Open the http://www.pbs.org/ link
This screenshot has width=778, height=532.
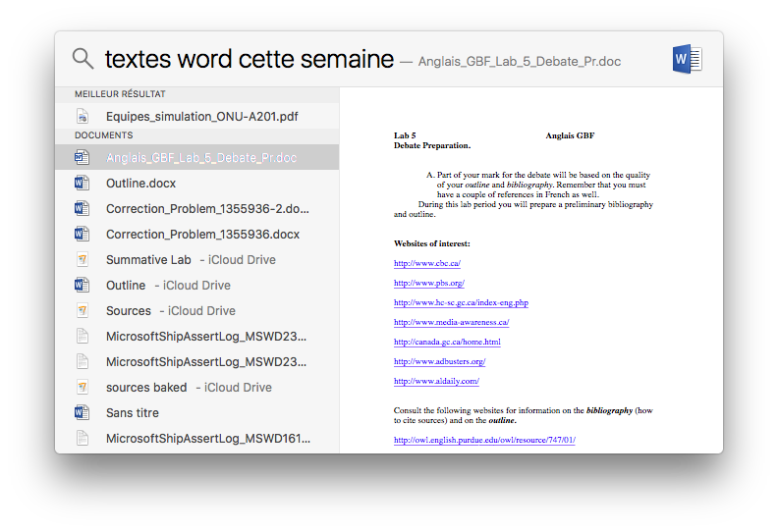429,283
